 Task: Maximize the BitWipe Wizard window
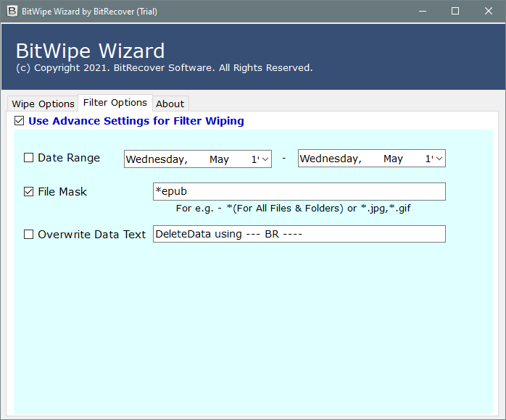[x=455, y=12]
